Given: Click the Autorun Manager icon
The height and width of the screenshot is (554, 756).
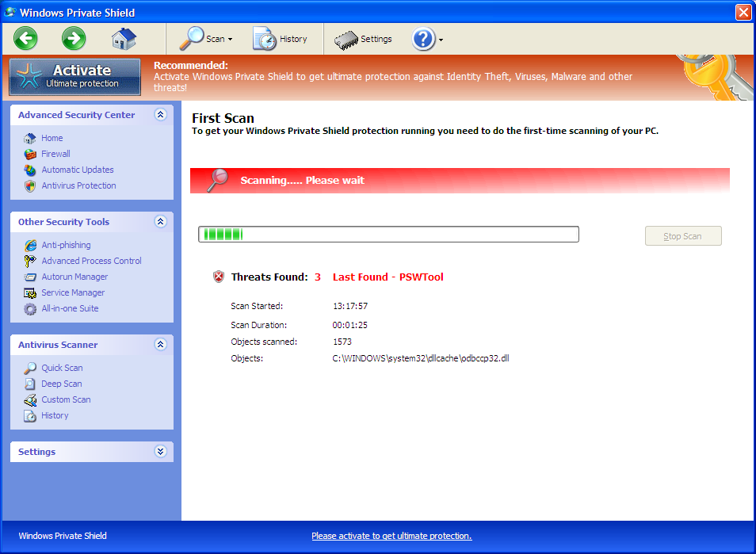Looking at the screenshot, I should click(30, 277).
